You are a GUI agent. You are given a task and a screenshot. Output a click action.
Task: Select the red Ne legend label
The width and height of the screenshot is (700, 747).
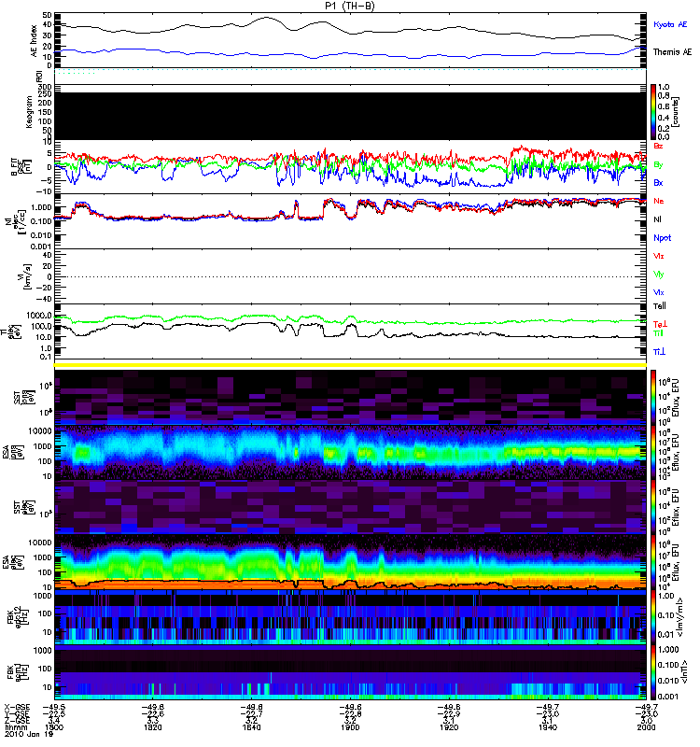pyautogui.click(x=658, y=201)
